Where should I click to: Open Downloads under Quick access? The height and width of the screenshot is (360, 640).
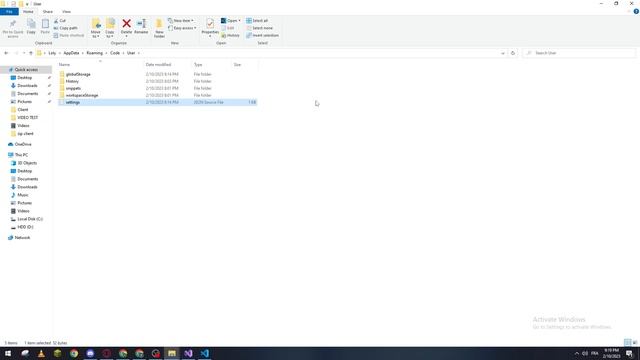pyautogui.click(x=27, y=86)
